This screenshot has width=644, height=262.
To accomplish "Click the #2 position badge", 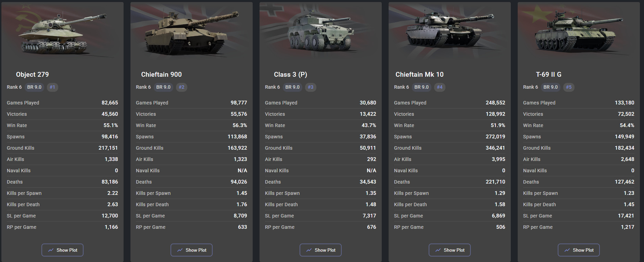I will pos(181,87).
